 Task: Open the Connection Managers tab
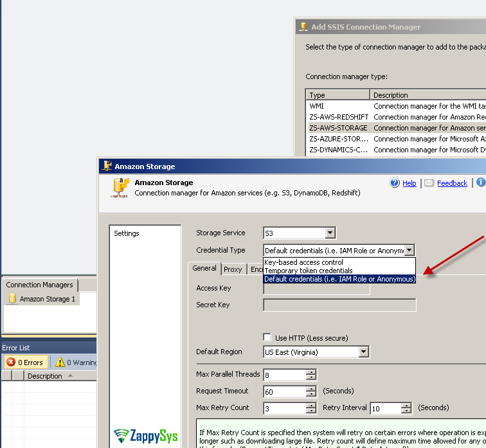(x=39, y=285)
